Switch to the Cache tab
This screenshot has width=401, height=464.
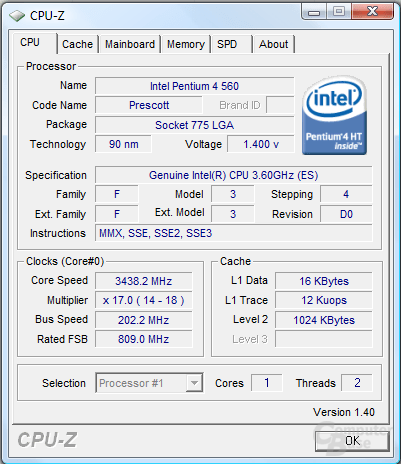pyautogui.click(x=78, y=44)
